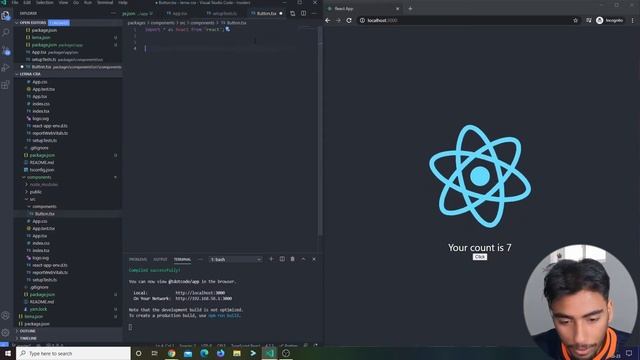The image size is (640, 360).
Task: Click the src segment in the breadcrumb
Action: [181, 23]
